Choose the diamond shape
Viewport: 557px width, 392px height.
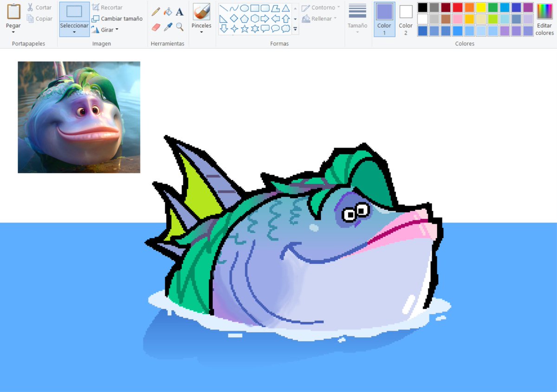(234, 19)
